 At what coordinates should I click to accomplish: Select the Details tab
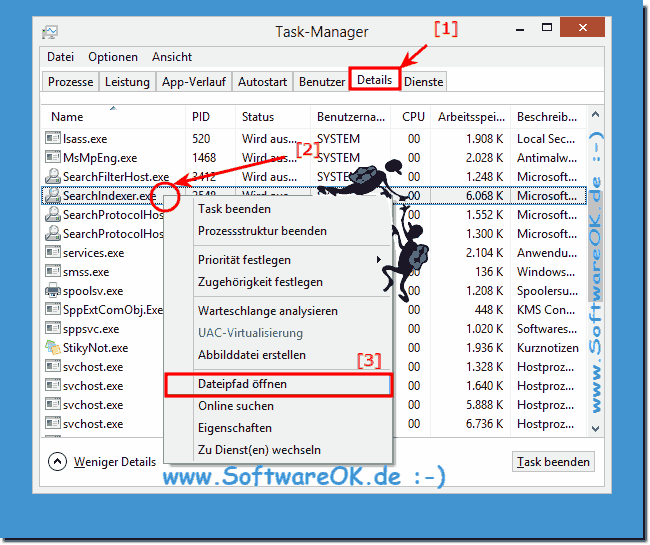(x=374, y=80)
